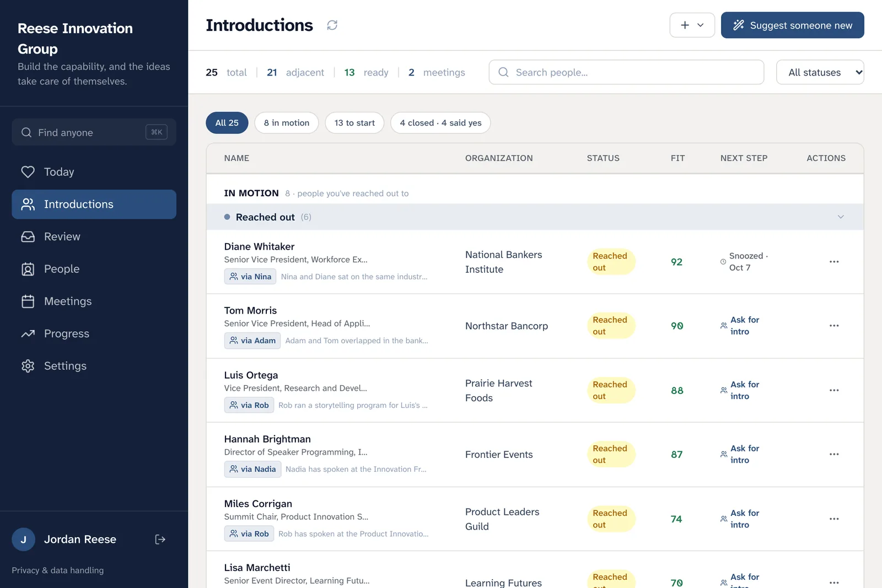Click Suggest someone new
Screen dimensions: 882x588
(x=792, y=25)
